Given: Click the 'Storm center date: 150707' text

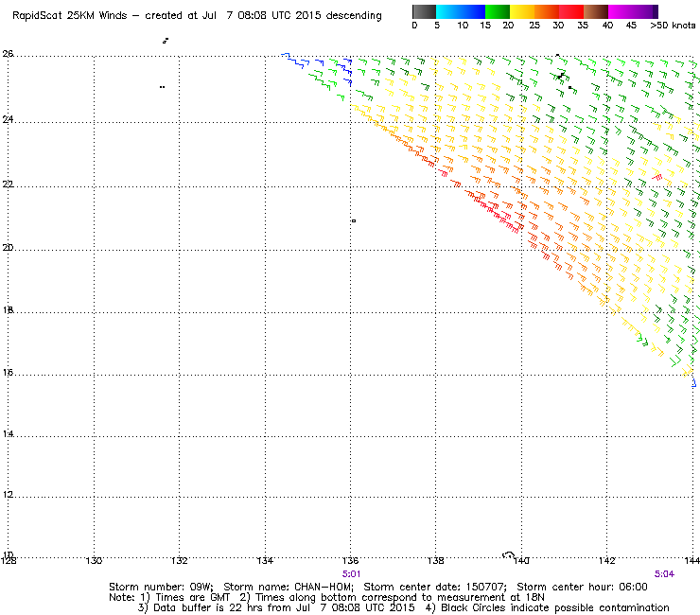Looking at the screenshot, I should [x=435, y=587].
